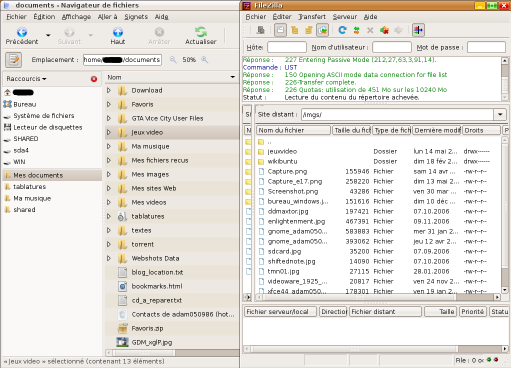Viewport: 511px width, 368px height.
Task: Expand the Download folder
Action: [109, 90]
